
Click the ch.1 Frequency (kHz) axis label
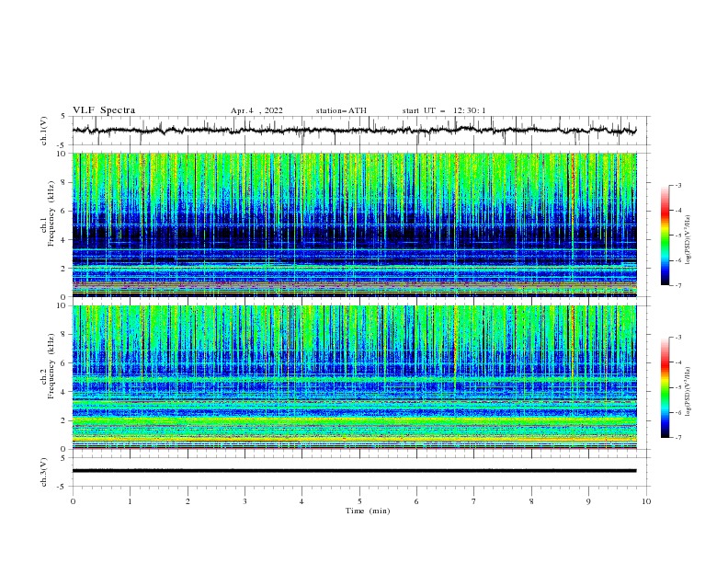pyautogui.click(x=48, y=213)
